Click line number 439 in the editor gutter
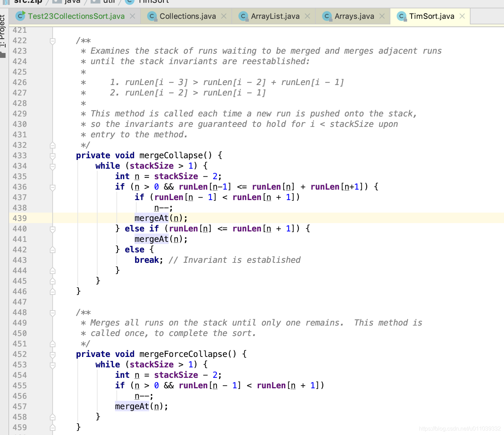504x435 pixels. click(20, 218)
